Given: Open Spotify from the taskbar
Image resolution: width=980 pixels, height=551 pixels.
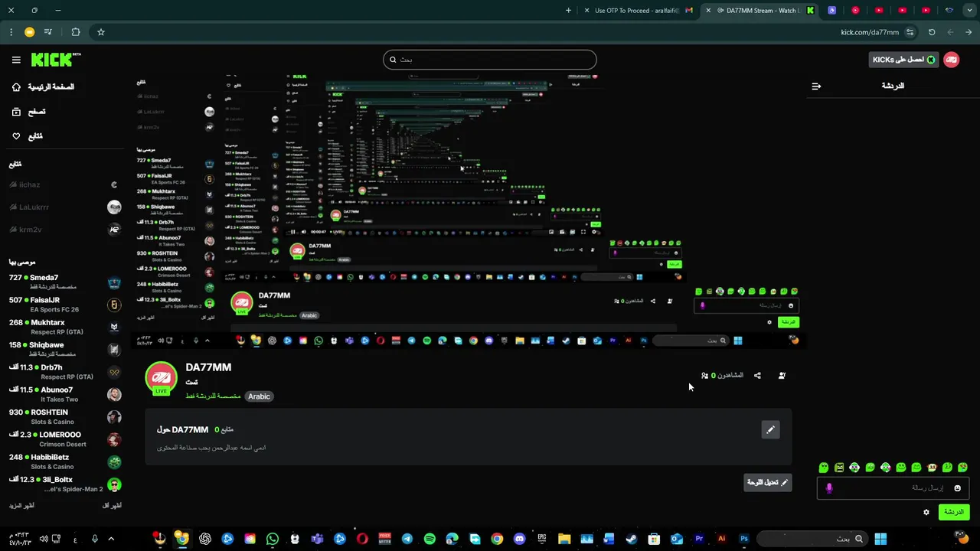Looking at the screenshot, I should (x=430, y=539).
